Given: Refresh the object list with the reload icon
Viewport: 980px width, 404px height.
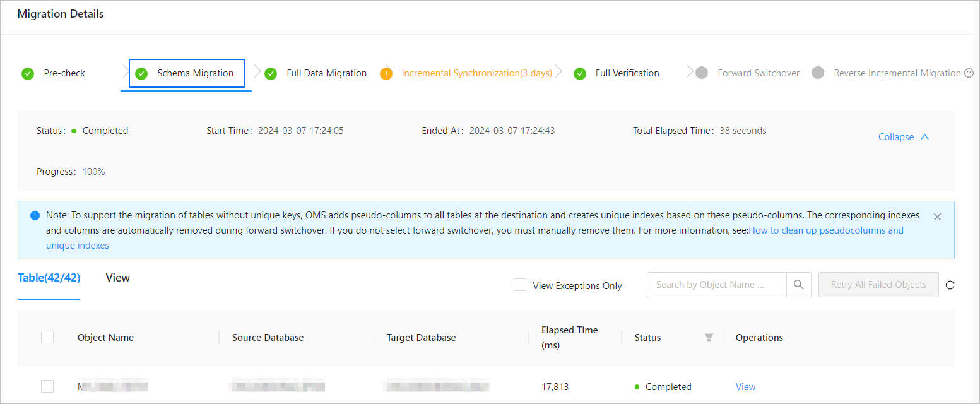Looking at the screenshot, I should (950, 285).
